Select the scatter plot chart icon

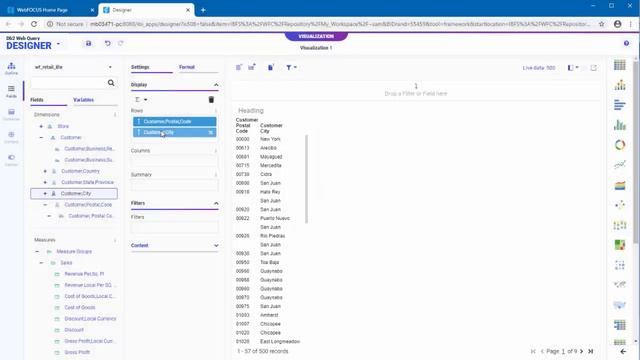tap(620, 205)
